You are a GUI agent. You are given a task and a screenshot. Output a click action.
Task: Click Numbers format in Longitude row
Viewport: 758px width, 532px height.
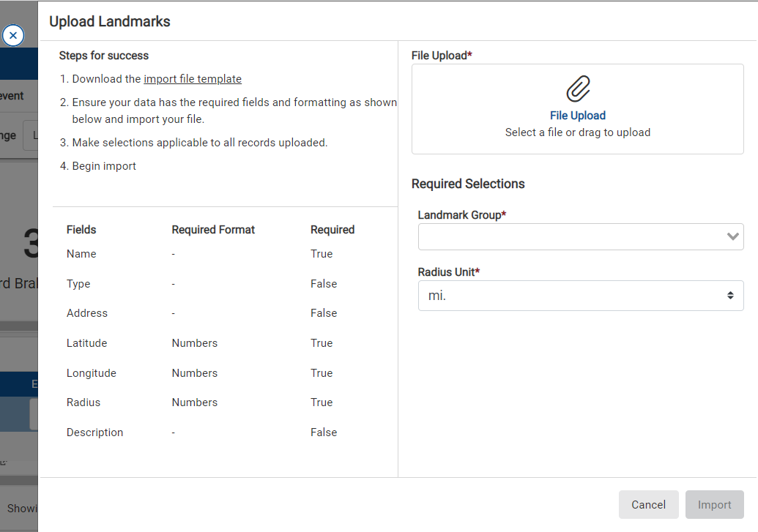[x=195, y=373]
